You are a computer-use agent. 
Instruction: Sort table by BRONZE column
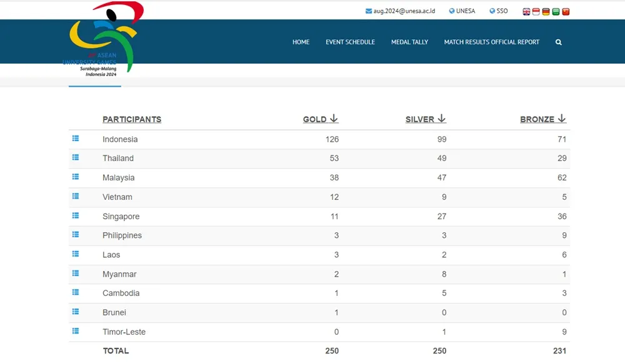tap(542, 119)
